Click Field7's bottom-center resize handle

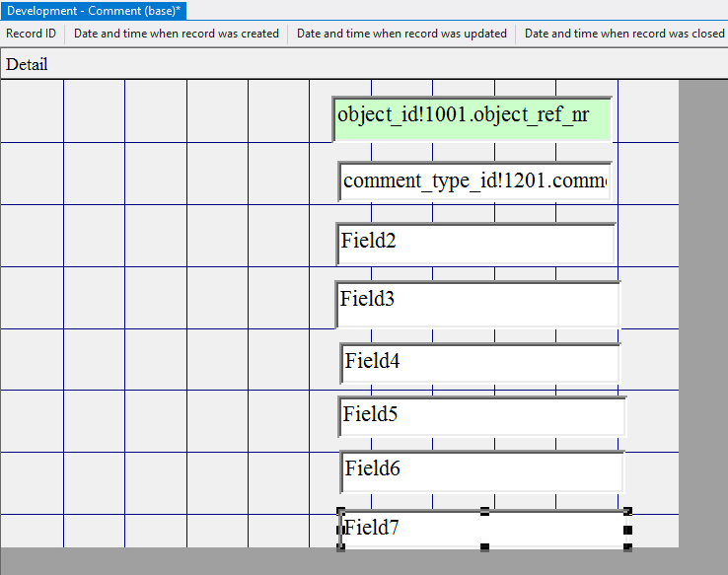coord(484,546)
